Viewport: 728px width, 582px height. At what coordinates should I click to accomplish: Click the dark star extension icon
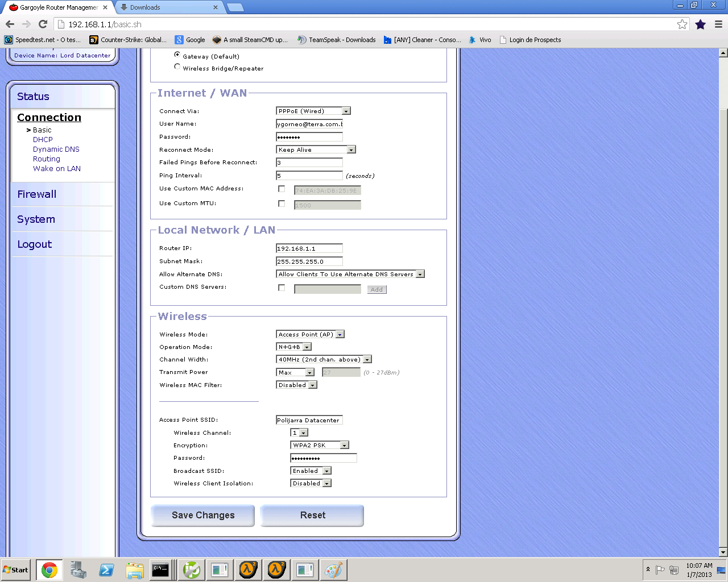pyautogui.click(x=701, y=24)
